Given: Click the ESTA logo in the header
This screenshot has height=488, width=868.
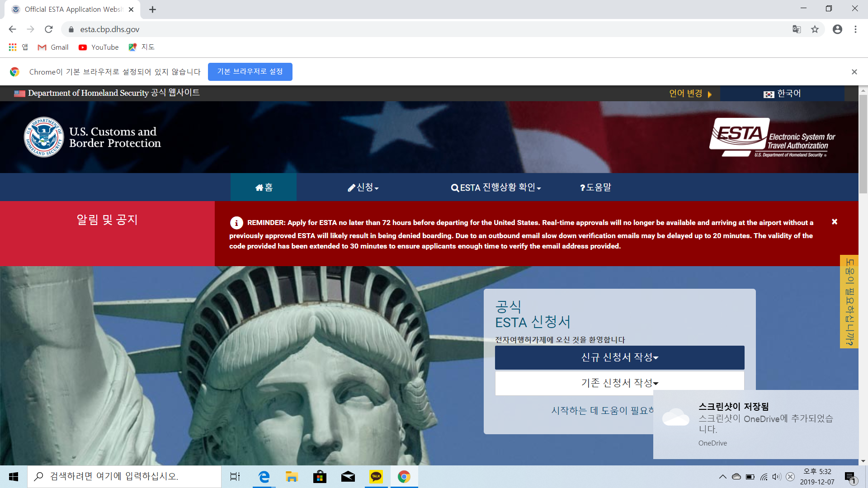Looking at the screenshot, I should click(772, 137).
